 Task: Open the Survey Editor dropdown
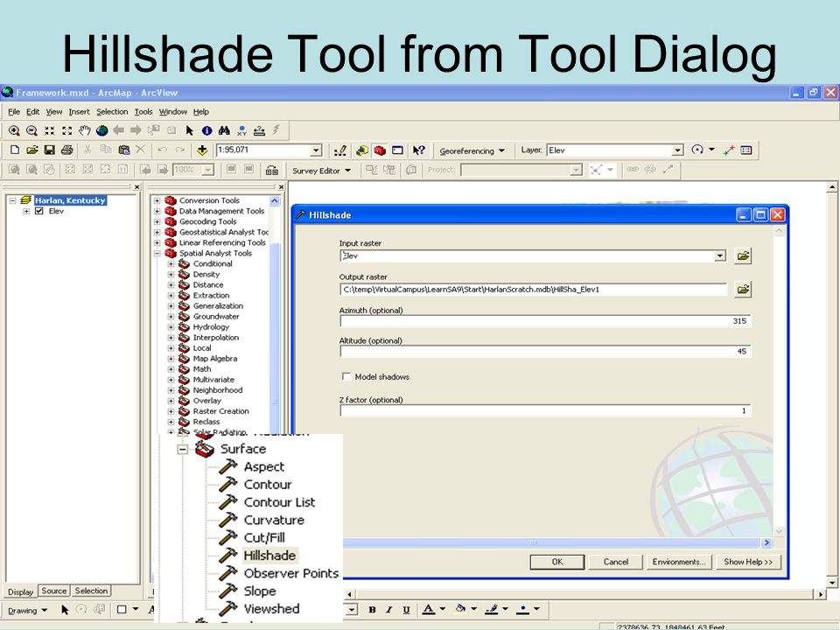point(321,171)
